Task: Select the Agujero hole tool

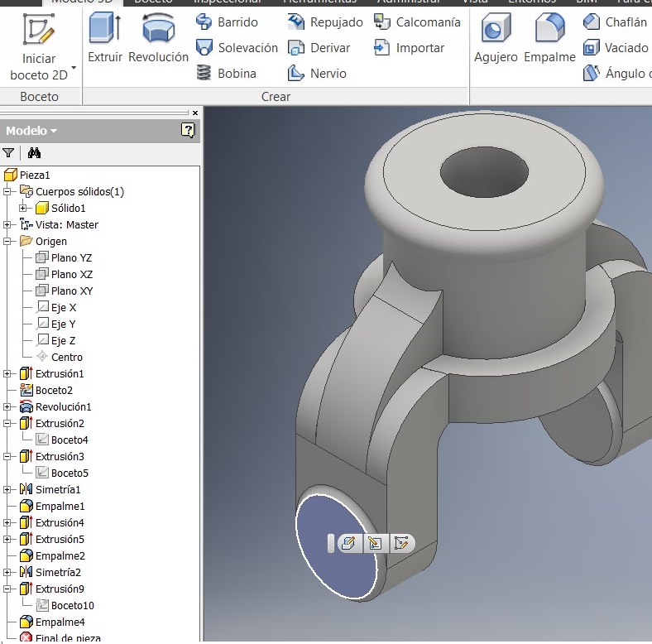Action: [496, 37]
